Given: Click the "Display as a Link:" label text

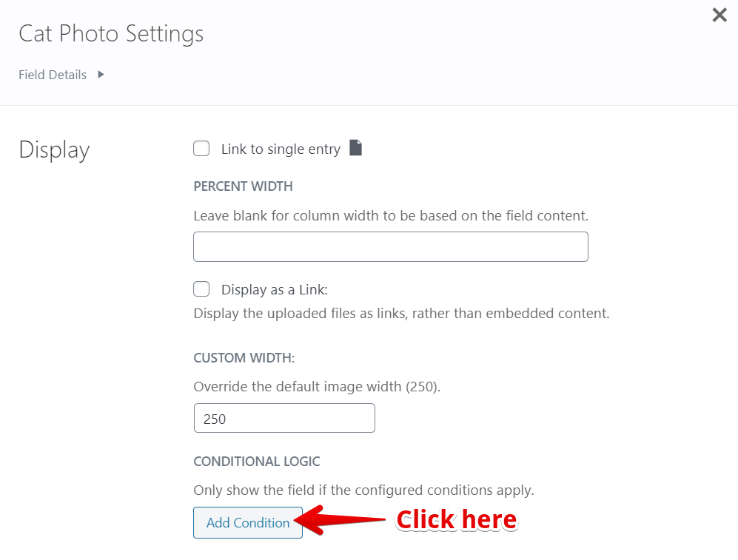Looking at the screenshot, I should (274, 289).
